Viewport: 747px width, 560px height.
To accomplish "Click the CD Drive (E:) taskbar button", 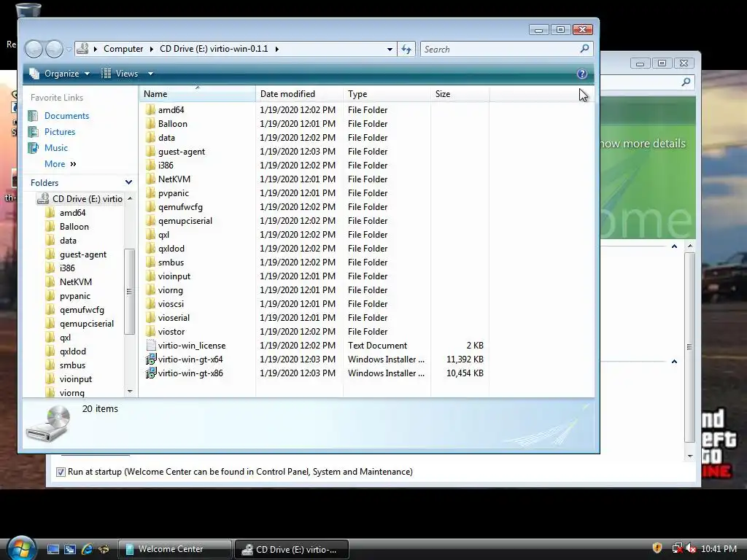I will 292,550.
